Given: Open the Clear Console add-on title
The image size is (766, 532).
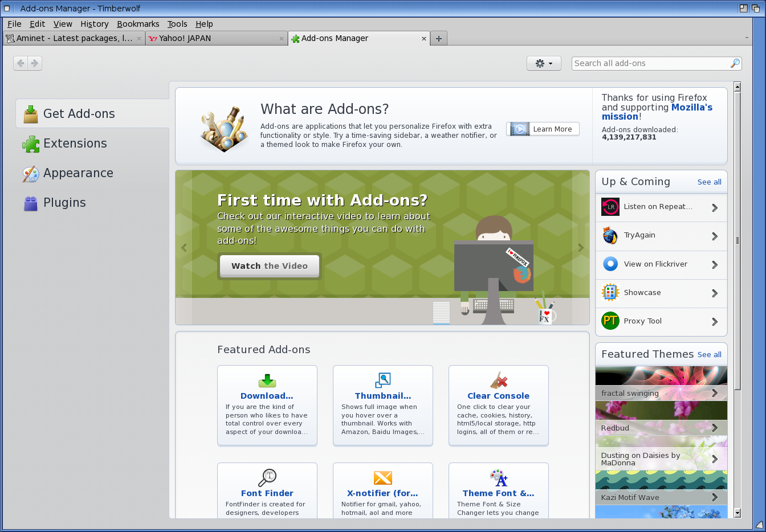Looking at the screenshot, I should coord(498,396).
